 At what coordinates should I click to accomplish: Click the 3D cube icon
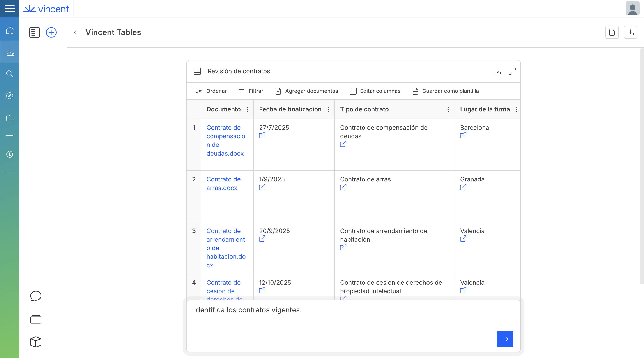36,342
